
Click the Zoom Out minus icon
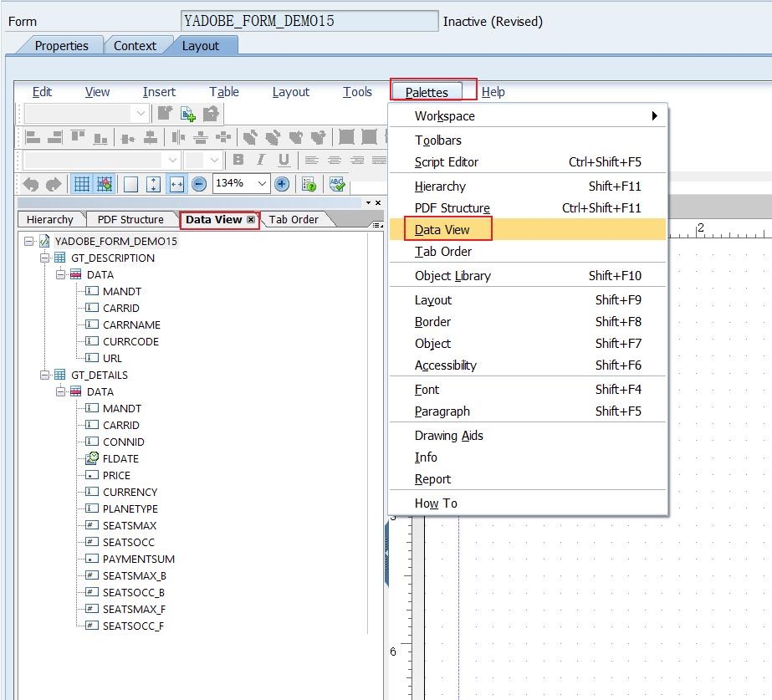point(199,185)
